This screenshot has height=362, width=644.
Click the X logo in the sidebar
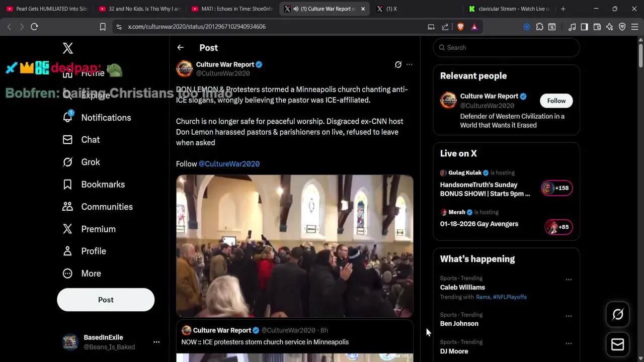tap(68, 48)
